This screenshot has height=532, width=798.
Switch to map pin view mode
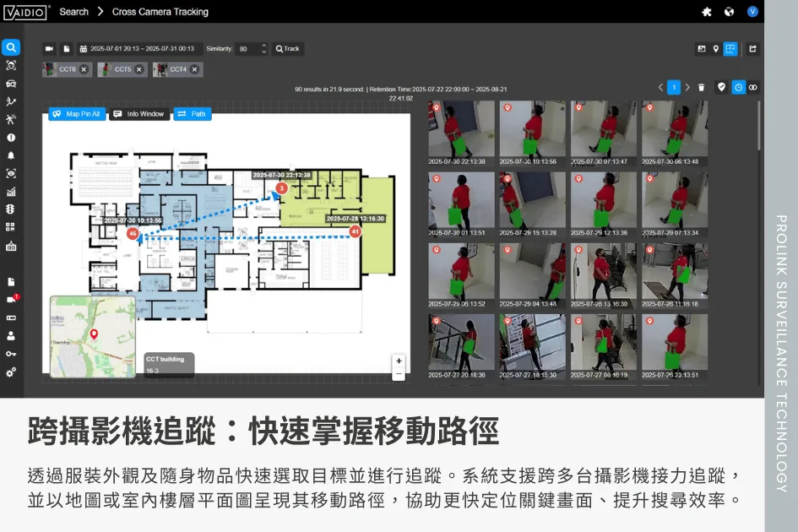pos(715,49)
